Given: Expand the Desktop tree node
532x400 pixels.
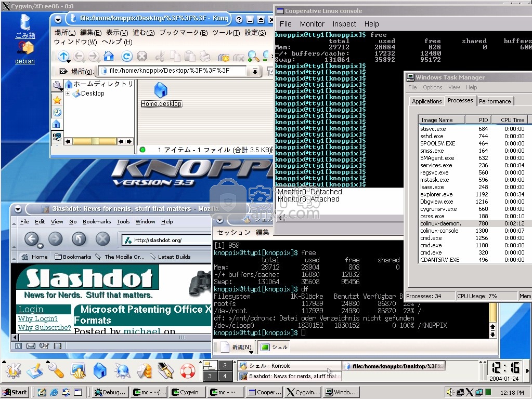Looking at the screenshot, I should 68,93.
